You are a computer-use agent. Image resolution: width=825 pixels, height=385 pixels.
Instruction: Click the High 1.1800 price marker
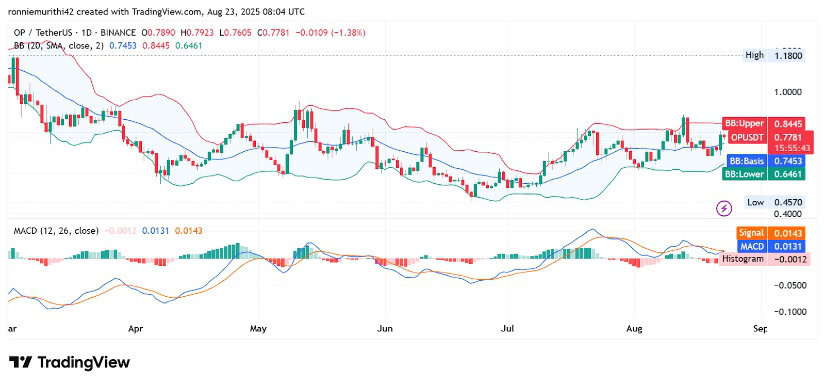774,55
